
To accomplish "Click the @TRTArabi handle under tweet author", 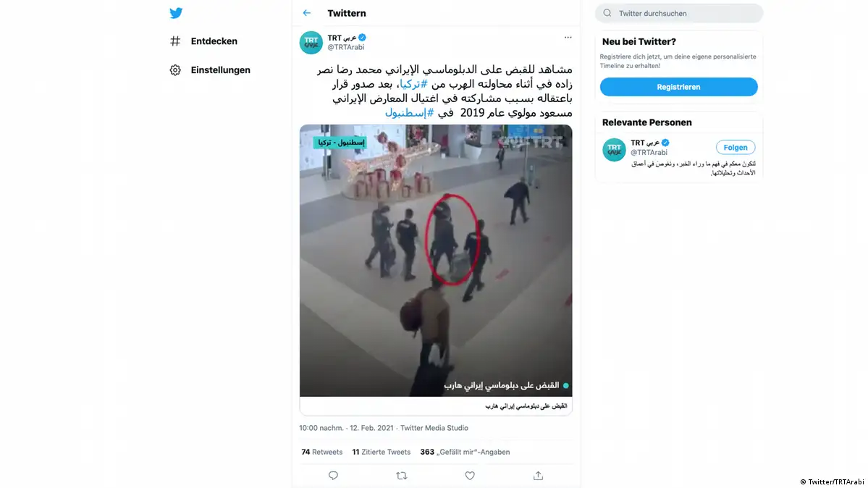I will 345,47.
